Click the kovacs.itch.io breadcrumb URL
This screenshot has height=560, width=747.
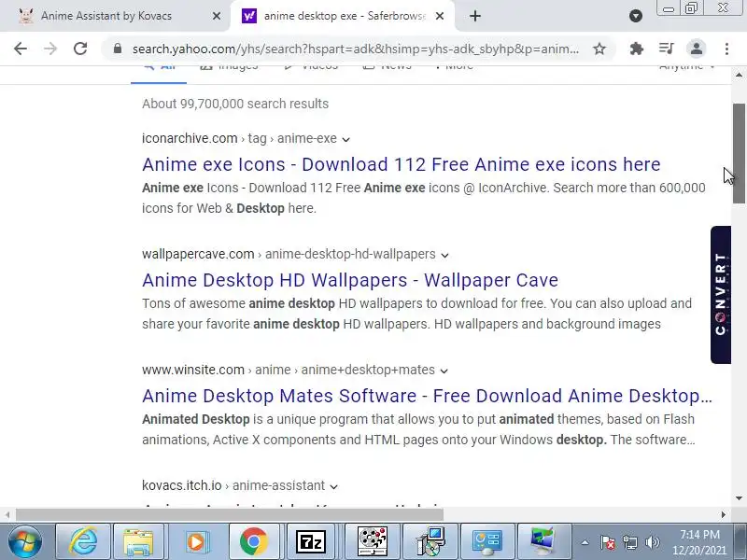pyautogui.click(x=233, y=485)
